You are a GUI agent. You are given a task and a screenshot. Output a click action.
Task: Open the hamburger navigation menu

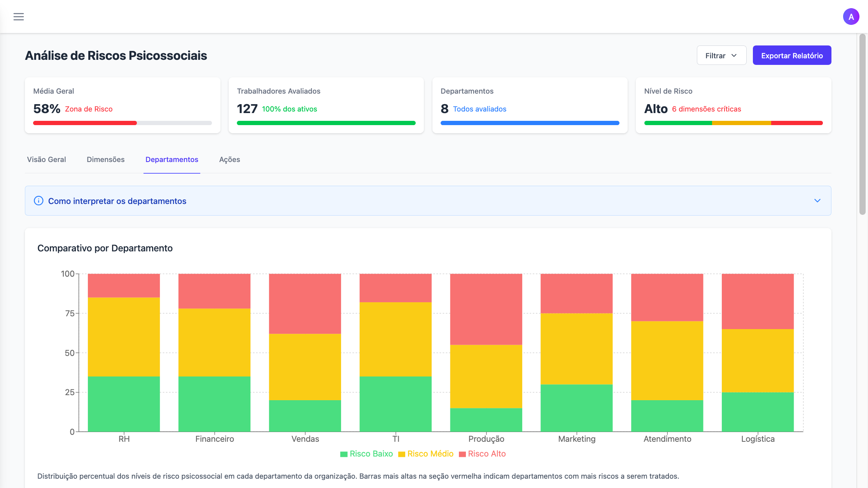pyautogui.click(x=18, y=16)
